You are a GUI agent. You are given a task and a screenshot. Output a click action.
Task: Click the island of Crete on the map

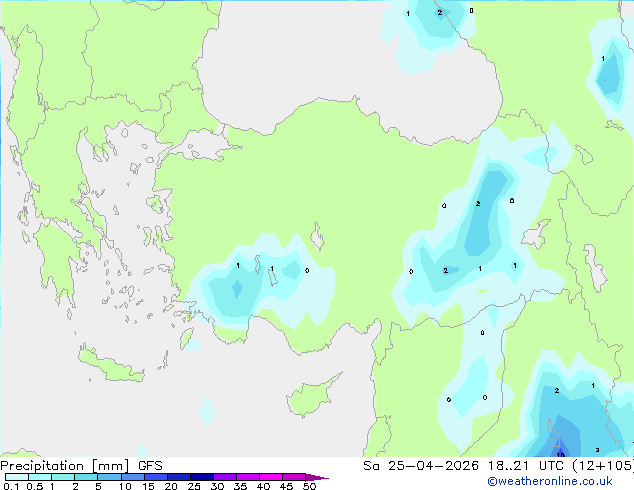tap(110, 366)
